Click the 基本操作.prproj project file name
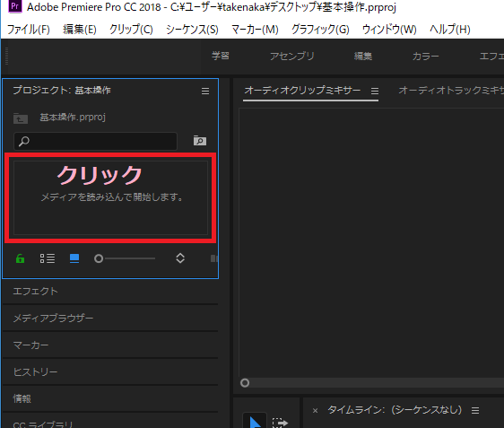 [73, 117]
